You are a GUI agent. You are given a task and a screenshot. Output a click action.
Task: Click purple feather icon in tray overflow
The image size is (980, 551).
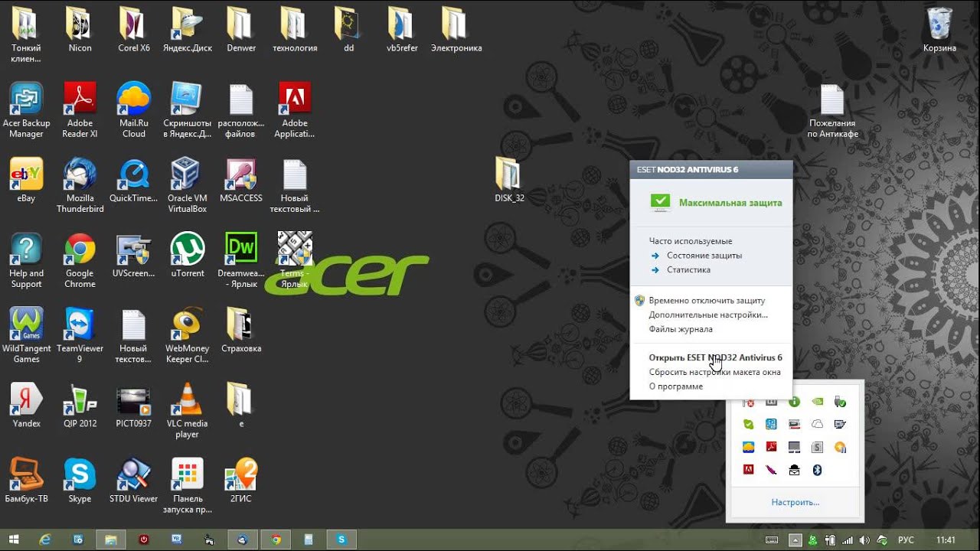771,470
